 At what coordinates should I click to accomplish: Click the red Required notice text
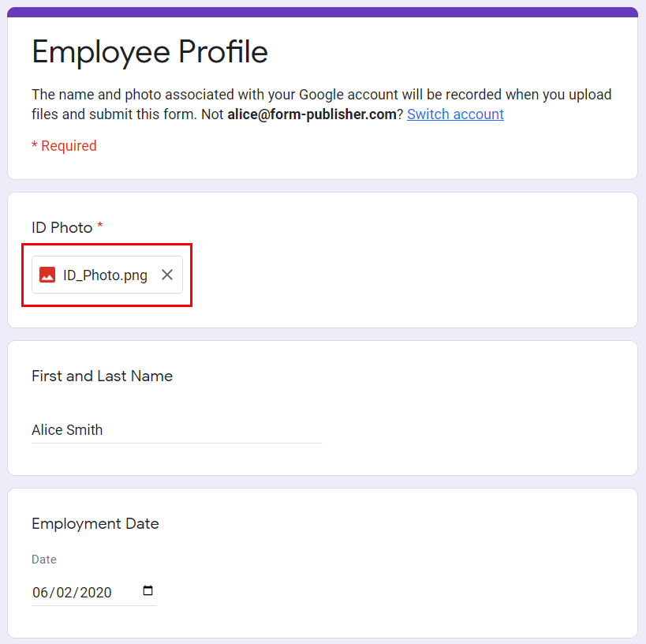64,145
